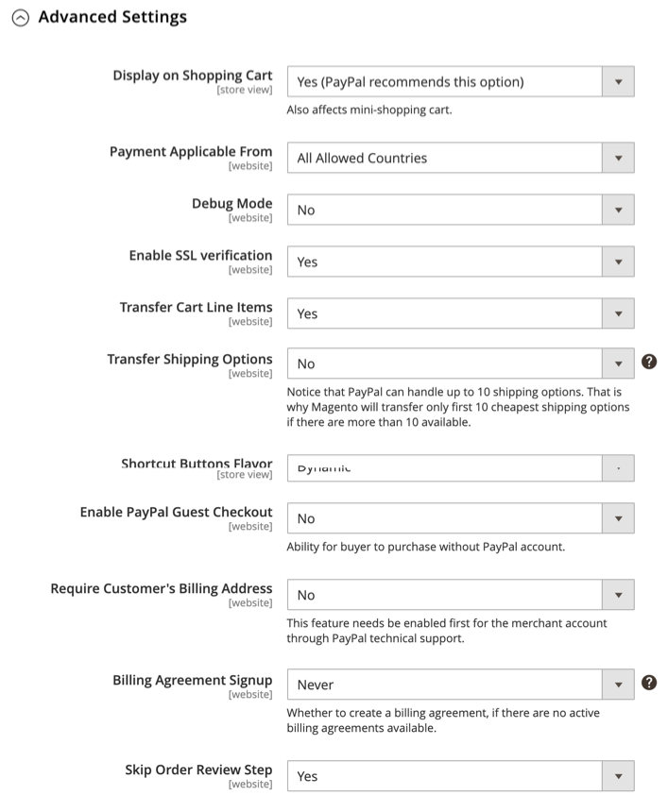Open the Display on Shopping Cart dropdown

[459, 81]
